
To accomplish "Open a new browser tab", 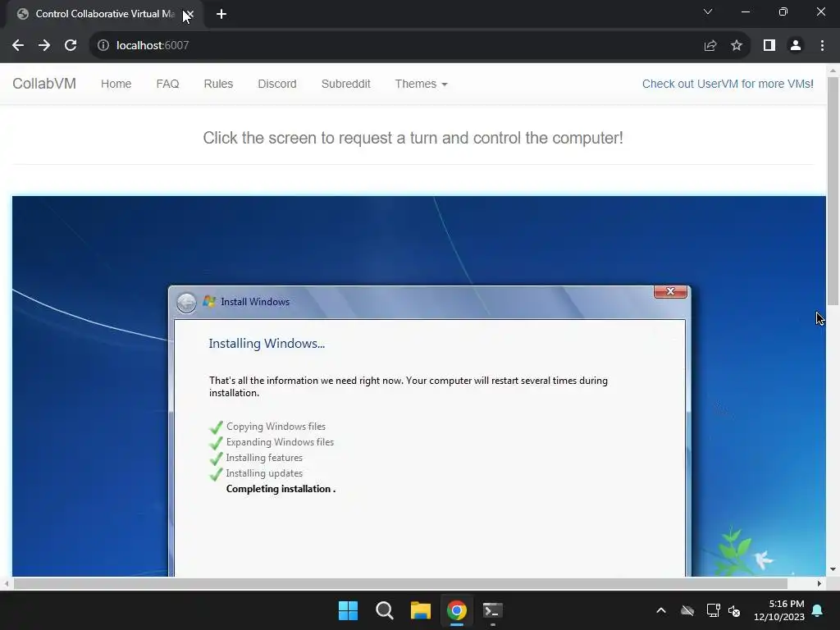I will pyautogui.click(x=221, y=14).
